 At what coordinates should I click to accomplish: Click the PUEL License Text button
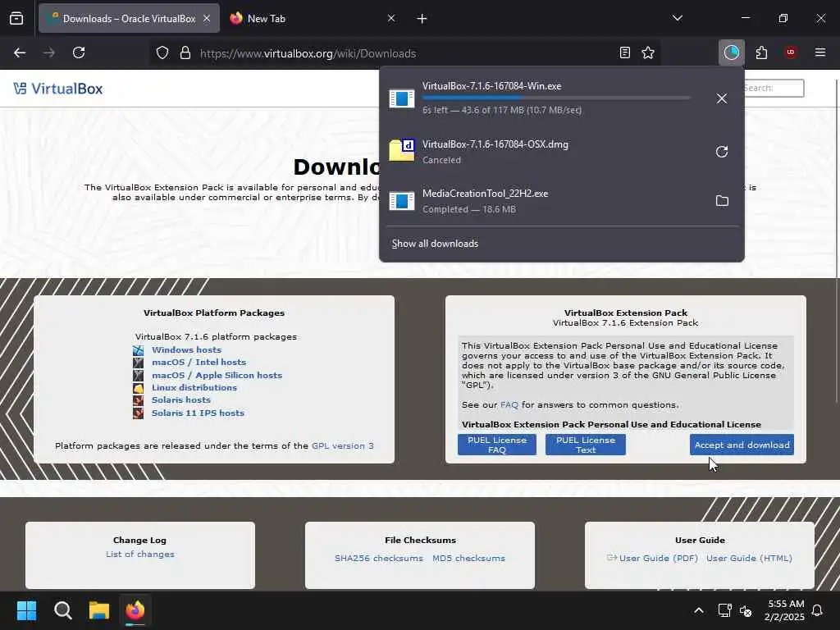(586, 445)
